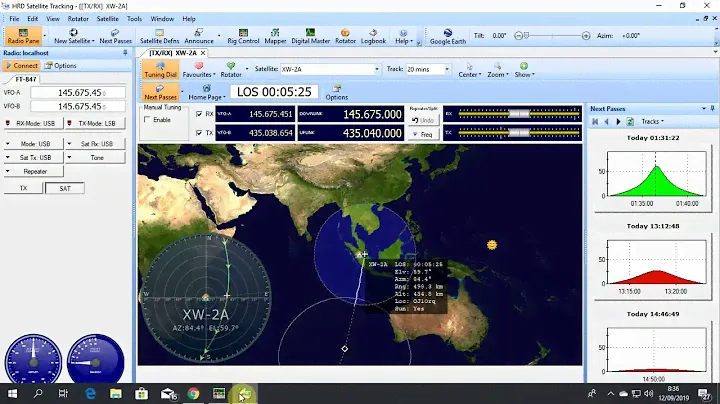This screenshot has height=404, width=720.
Task: Click the Announce toolbar icon
Action: click(200, 36)
